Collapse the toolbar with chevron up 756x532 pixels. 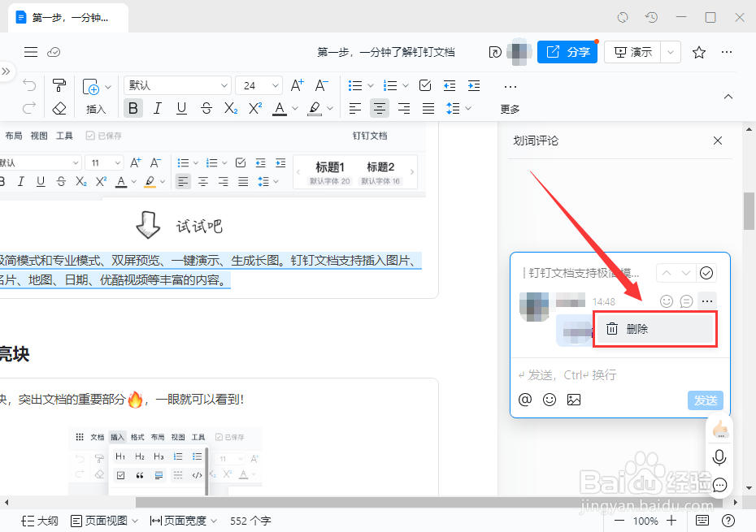pos(728,97)
